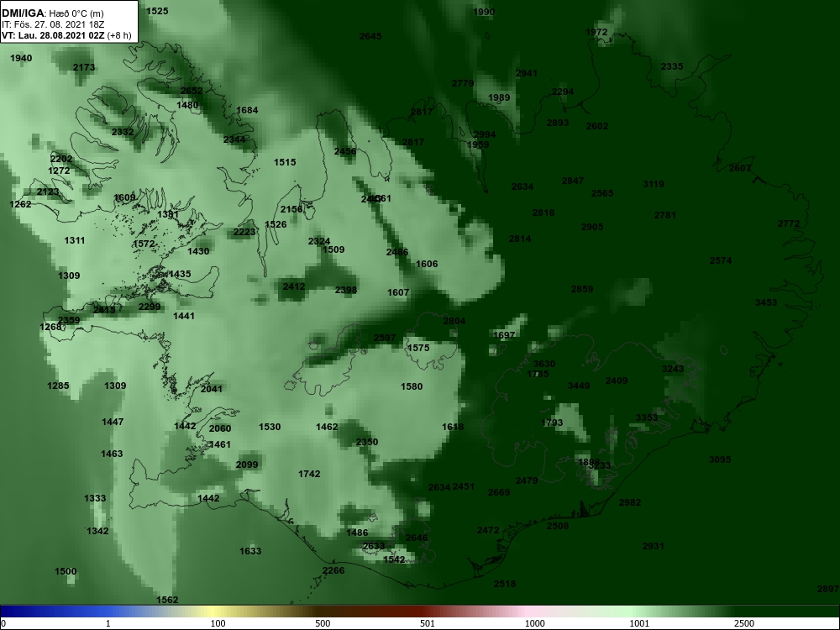The height and width of the screenshot is (630, 840).
Task: Click the value 1525 at the top edge
Action: [x=157, y=11]
